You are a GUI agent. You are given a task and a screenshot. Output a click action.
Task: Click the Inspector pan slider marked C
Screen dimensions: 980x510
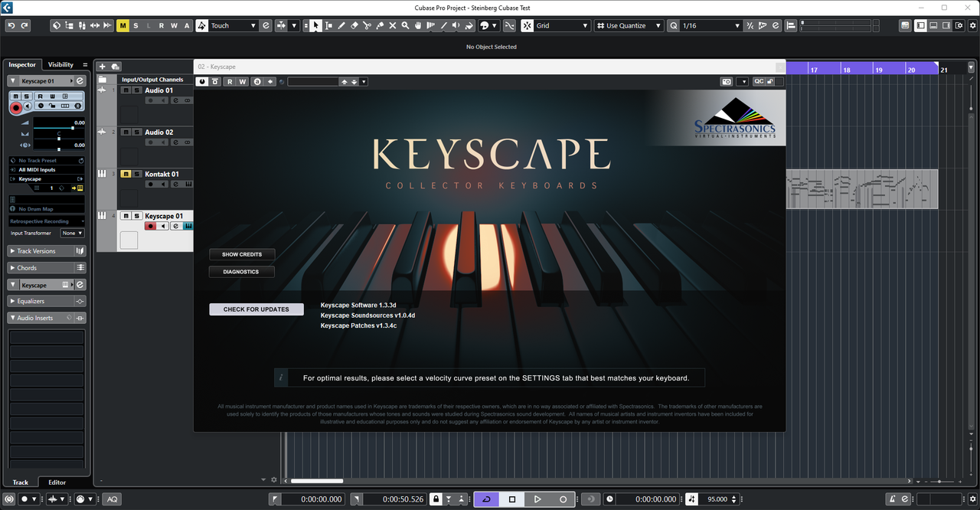click(59, 139)
